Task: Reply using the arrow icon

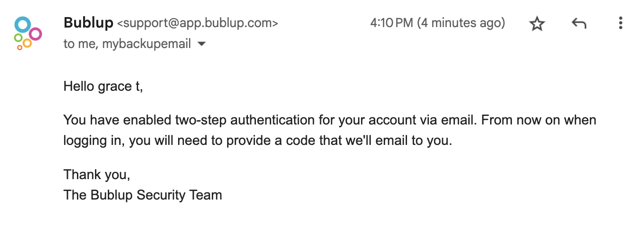Action: (579, 23)
